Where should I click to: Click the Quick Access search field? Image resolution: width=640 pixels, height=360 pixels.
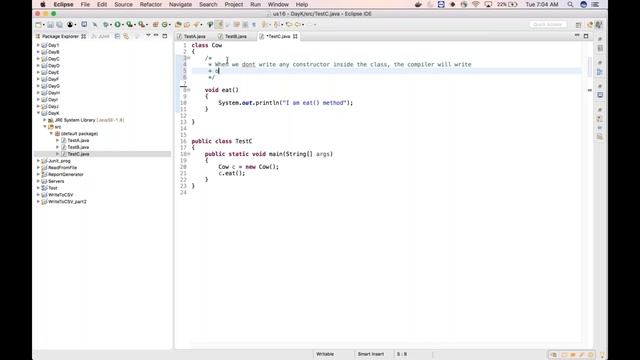coord(548,24)
